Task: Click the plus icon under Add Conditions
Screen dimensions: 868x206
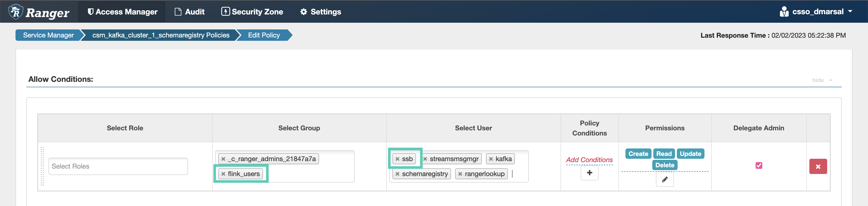Action: click(589, 173)
